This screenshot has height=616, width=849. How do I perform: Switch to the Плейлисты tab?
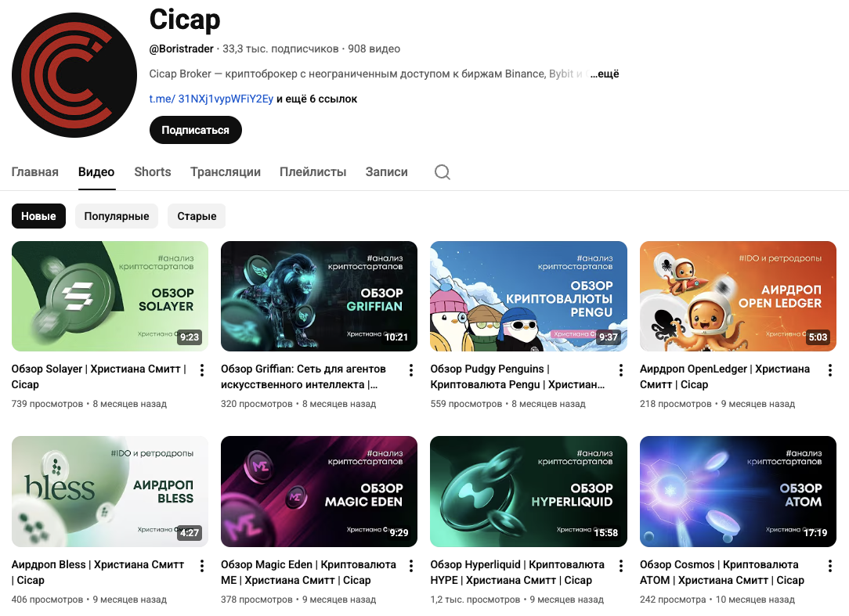(x=313, y=172)
